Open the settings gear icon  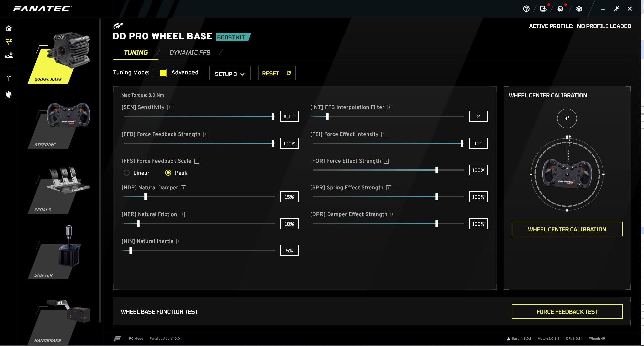click(579, 9)
